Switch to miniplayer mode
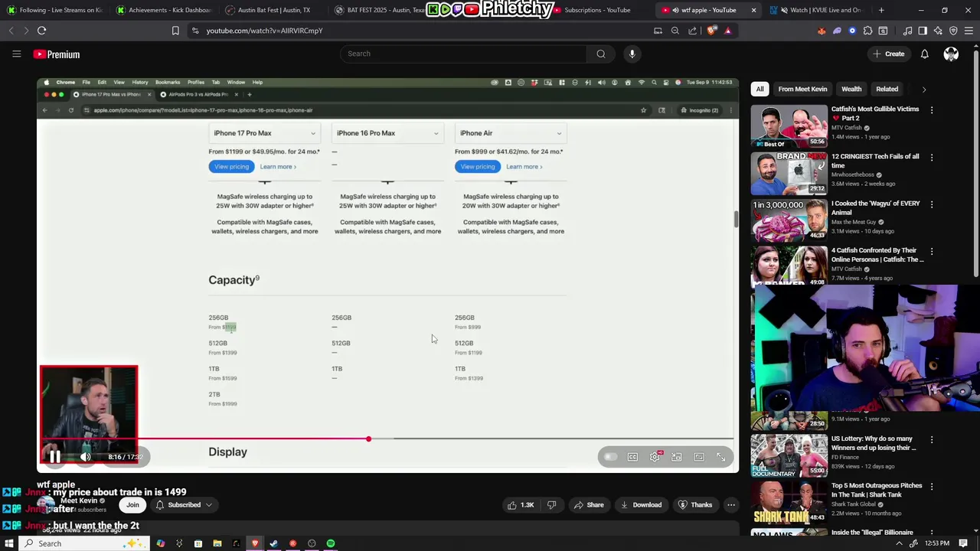Screen dimensions: 980x551 click(677, 457)
